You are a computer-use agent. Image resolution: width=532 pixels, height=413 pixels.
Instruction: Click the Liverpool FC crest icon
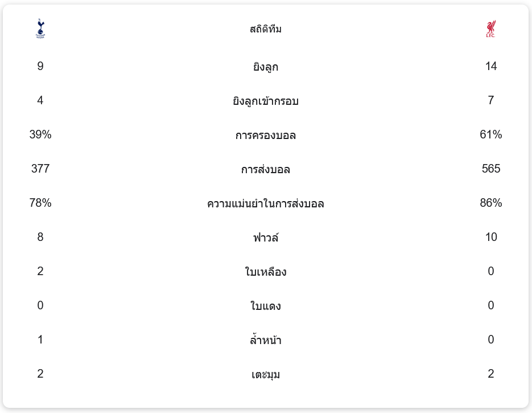point(490,29)
